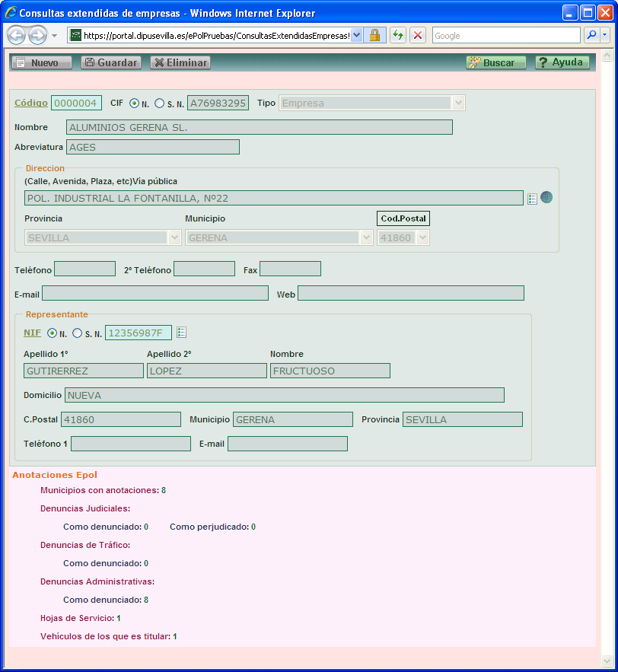618x672 pixels.
Task: Open the street lookup list icon
Action: click(532, 199)
